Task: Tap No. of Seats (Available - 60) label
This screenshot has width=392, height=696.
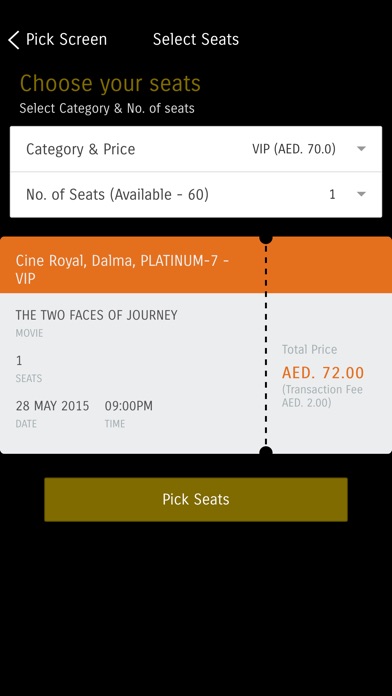Action: 117,194
